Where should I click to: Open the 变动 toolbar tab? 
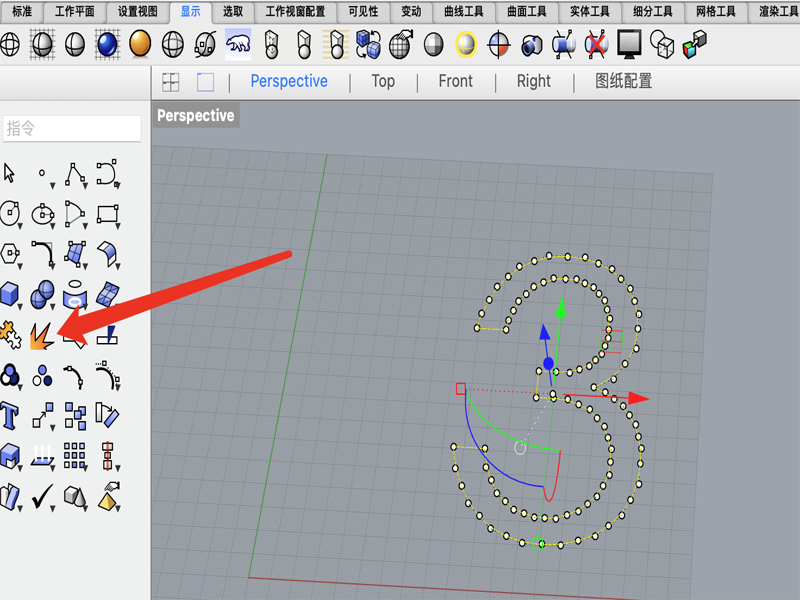pyautogui.click(x=411, y=11)
